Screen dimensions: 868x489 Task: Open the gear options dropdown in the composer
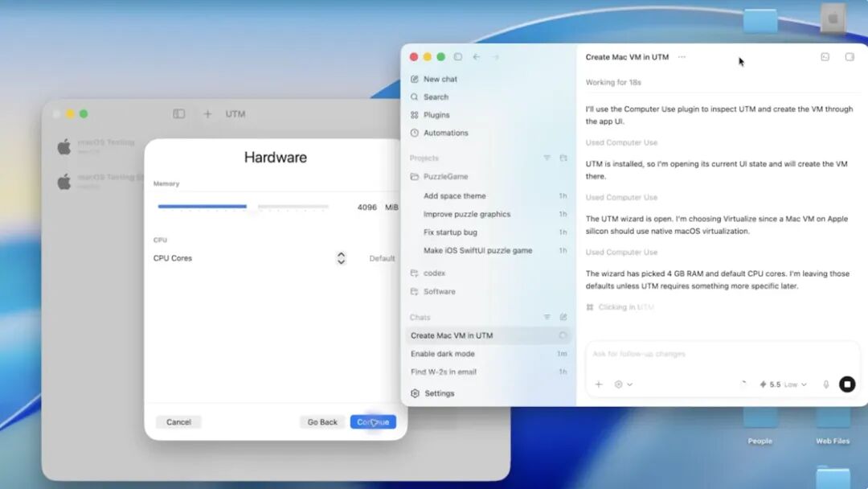point(624,384)
